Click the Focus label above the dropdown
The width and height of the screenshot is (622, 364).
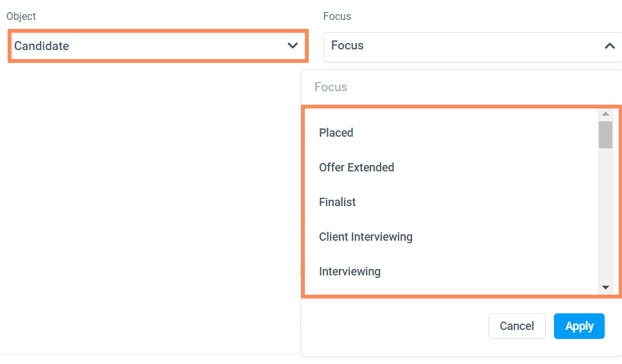(x=337, y=16)
